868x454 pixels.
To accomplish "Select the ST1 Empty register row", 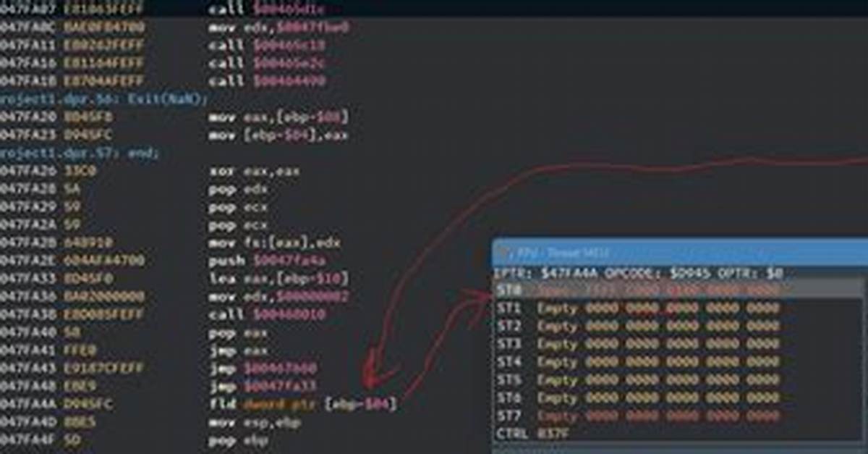I will coord(678,308).
